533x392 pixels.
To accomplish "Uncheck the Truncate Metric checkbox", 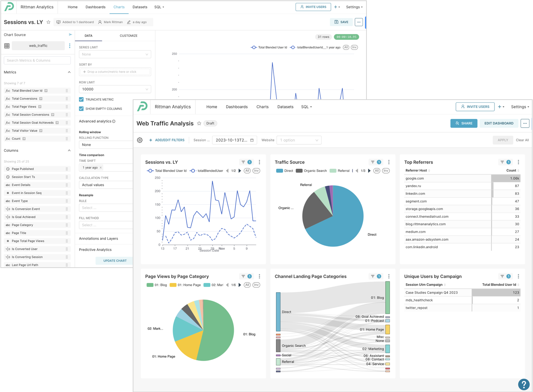I will pos(81,99).
